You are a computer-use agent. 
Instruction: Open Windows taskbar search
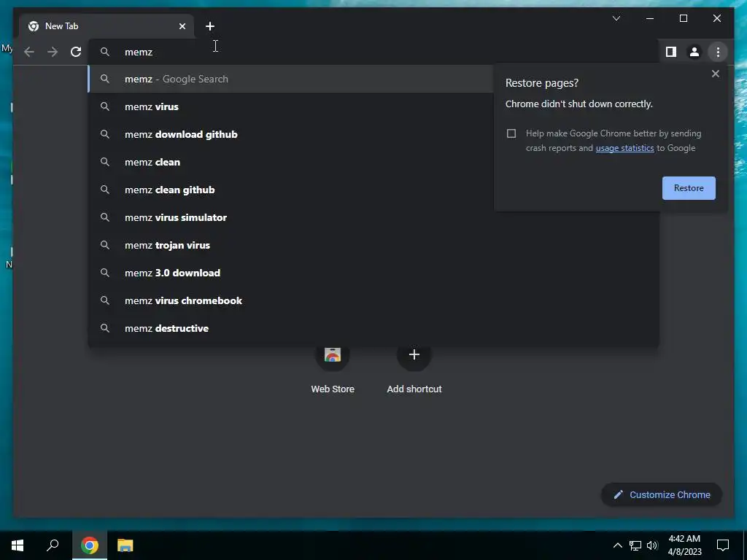coord(53,545)
